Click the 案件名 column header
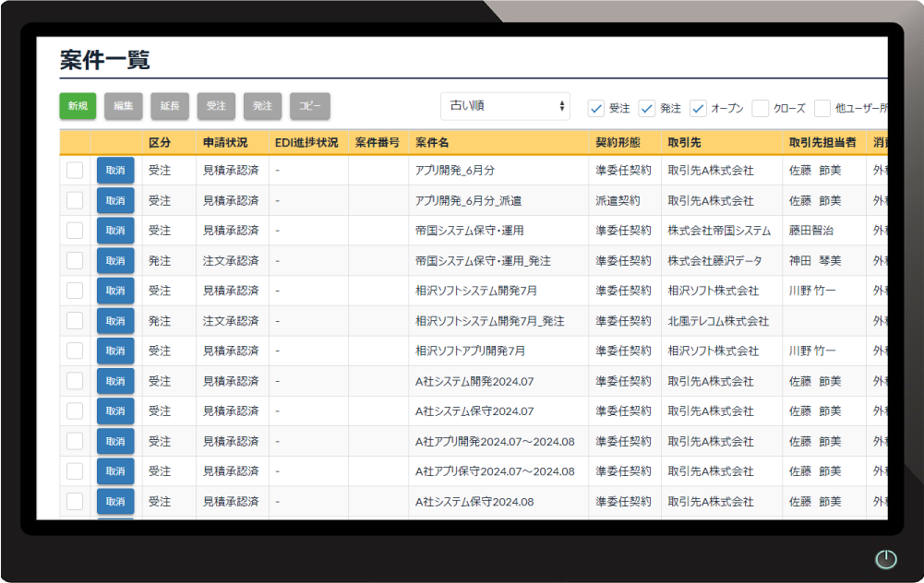This screenshot has width=924, height=583. pyautogui.click(x=433, y=143)
